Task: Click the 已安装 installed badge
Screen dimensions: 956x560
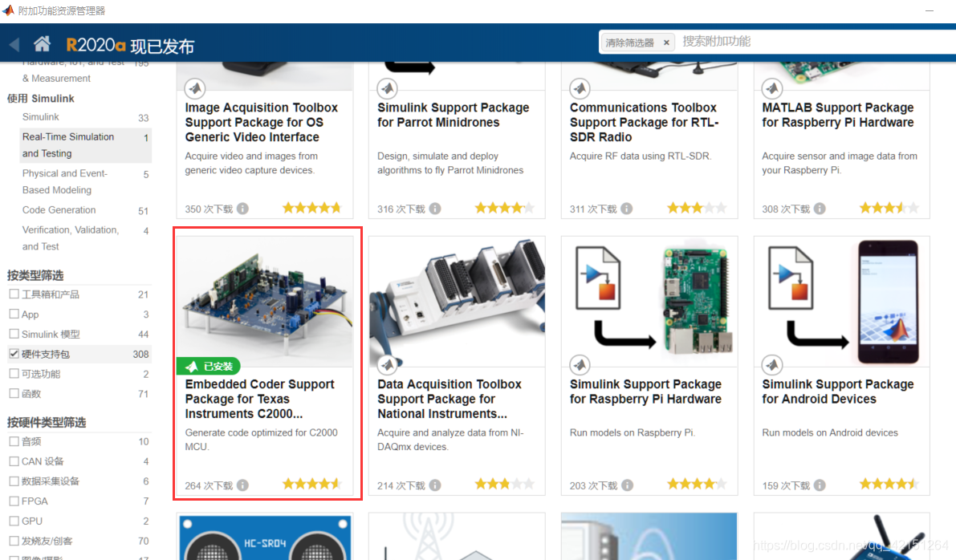Action: coord(209,366)
